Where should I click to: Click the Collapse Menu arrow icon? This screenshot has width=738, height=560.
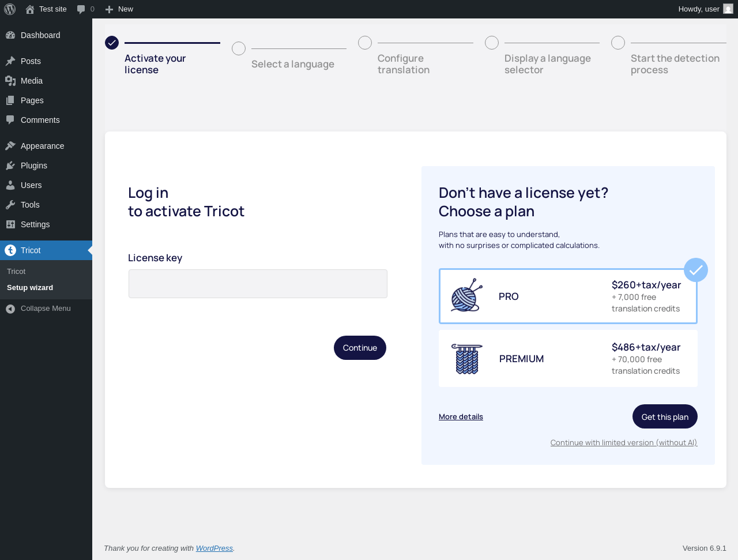[x=10, y=309]
